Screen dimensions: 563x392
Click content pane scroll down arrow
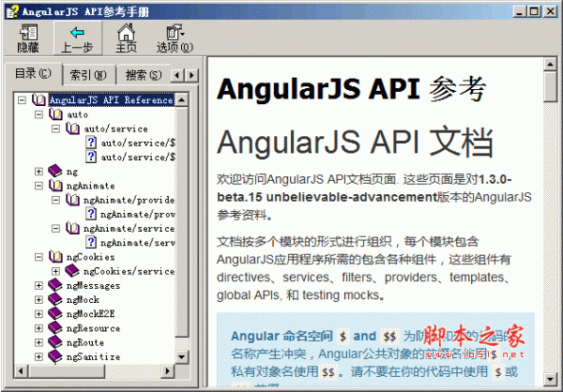550,378
